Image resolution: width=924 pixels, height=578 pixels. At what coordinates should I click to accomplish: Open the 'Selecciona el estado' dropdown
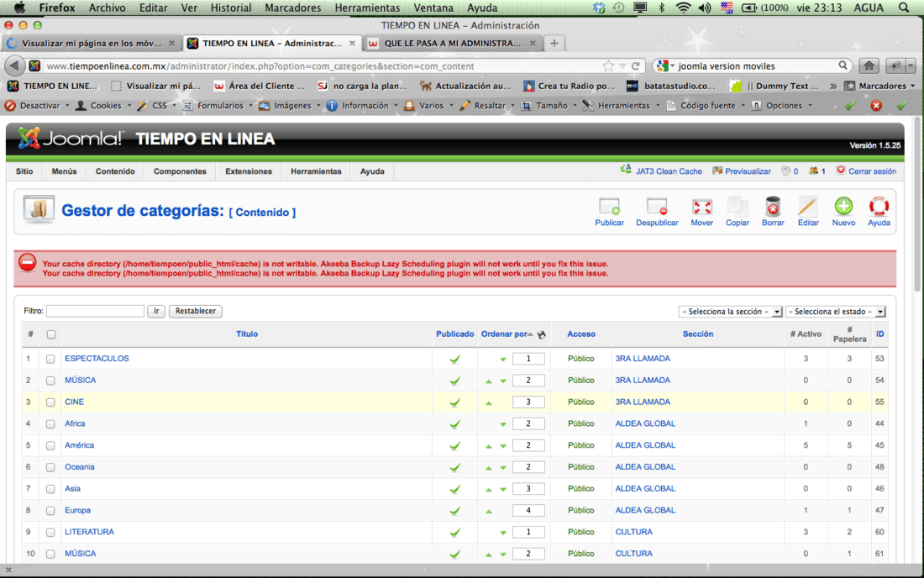(x=836, y=312)
